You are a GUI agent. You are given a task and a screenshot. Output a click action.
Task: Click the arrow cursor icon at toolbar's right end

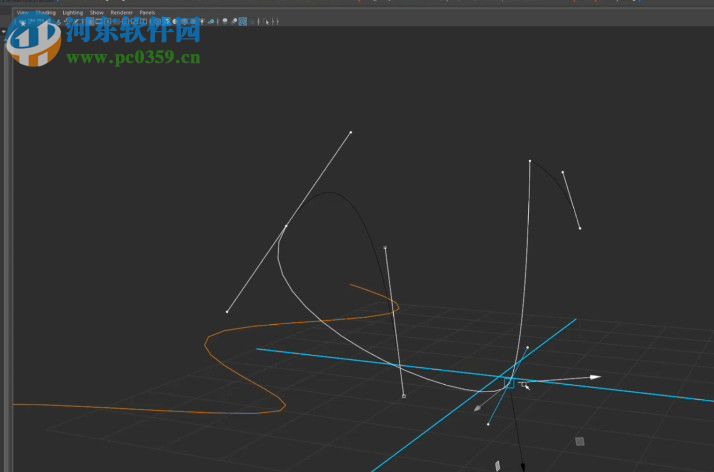coord(267,21)
